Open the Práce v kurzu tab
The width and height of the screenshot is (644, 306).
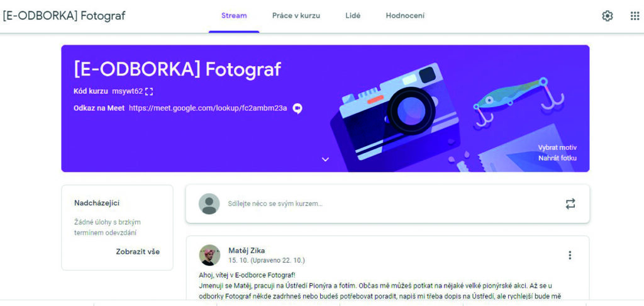point(296,16)
